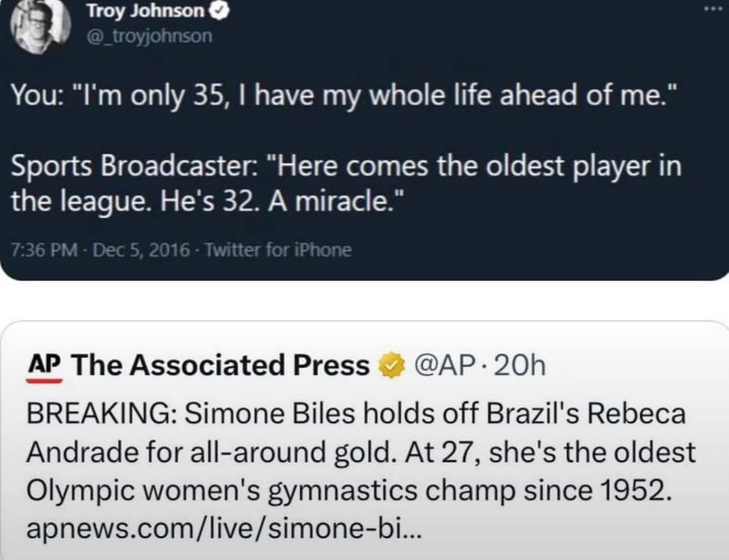Open the three-dot more options menu
Screen dimensions: 729x560
pos(713,10)
